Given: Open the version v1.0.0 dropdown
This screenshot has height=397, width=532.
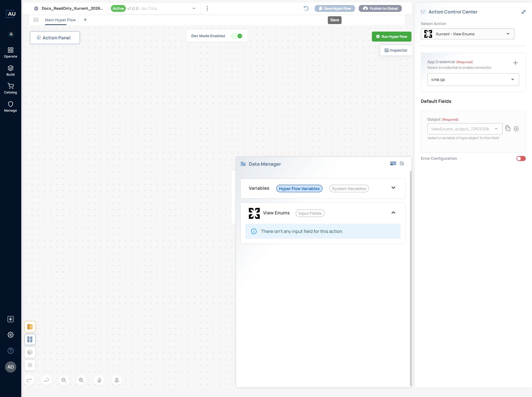Looking at the screenshot, I should pyautogui.click(x=154, y=8).
